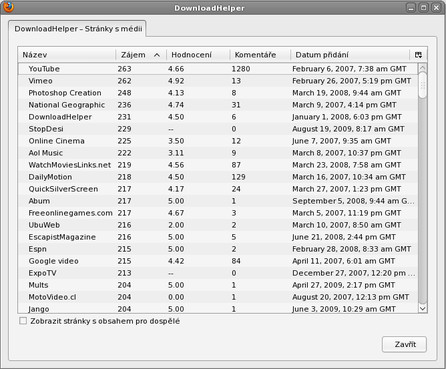Click date June 7, 2007, 9:35 am GMT

click(341, 141)
